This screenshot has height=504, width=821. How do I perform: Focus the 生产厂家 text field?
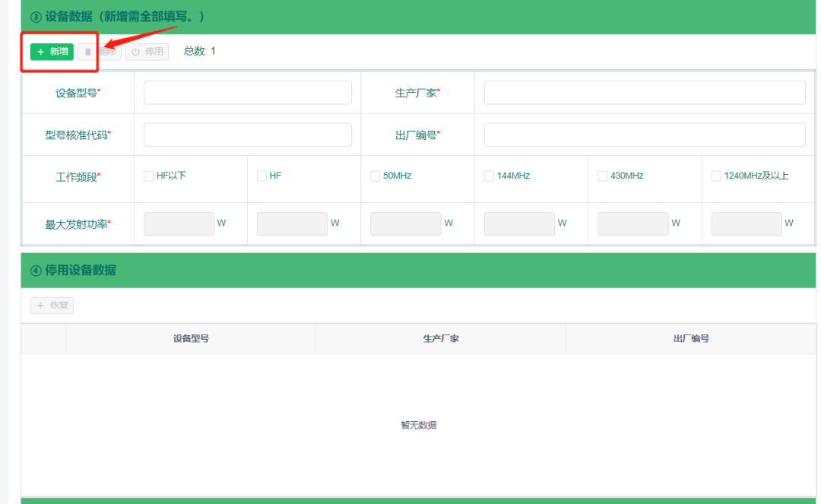click(x=644, y=93)
